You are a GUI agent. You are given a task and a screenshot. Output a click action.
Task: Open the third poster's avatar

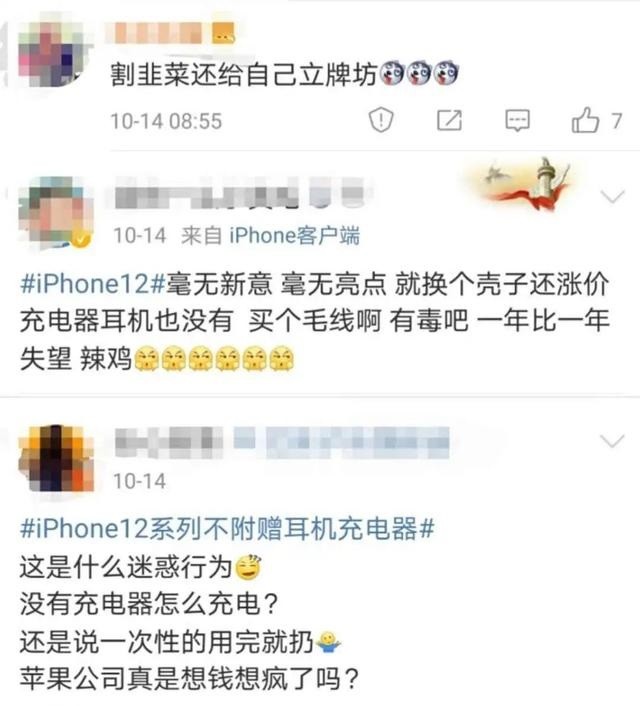click(x=55, y=458)
